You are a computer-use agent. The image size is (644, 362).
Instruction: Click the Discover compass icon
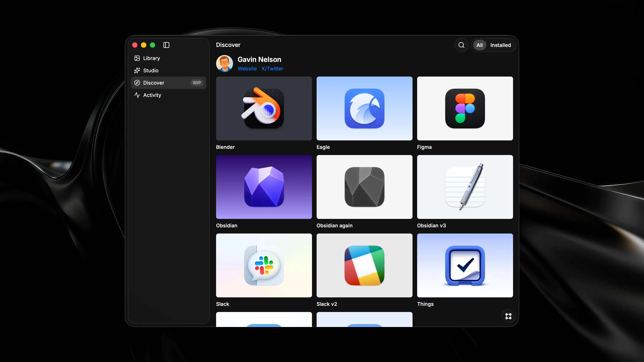coord(137,83)
